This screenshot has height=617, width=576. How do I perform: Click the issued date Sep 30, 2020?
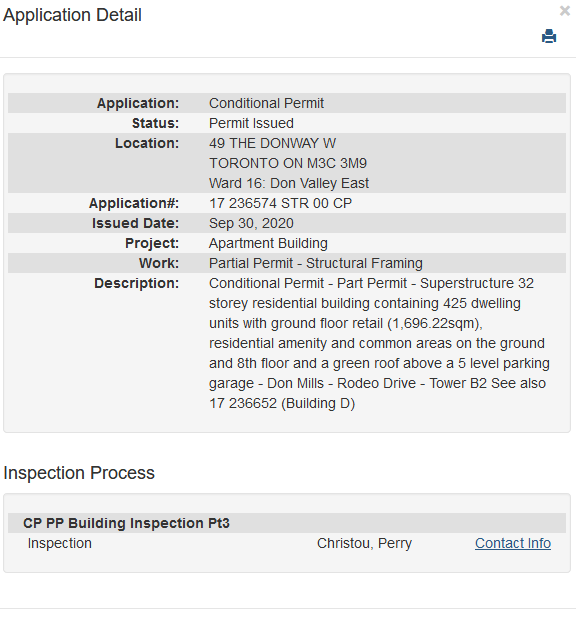(x=251, y=223)
